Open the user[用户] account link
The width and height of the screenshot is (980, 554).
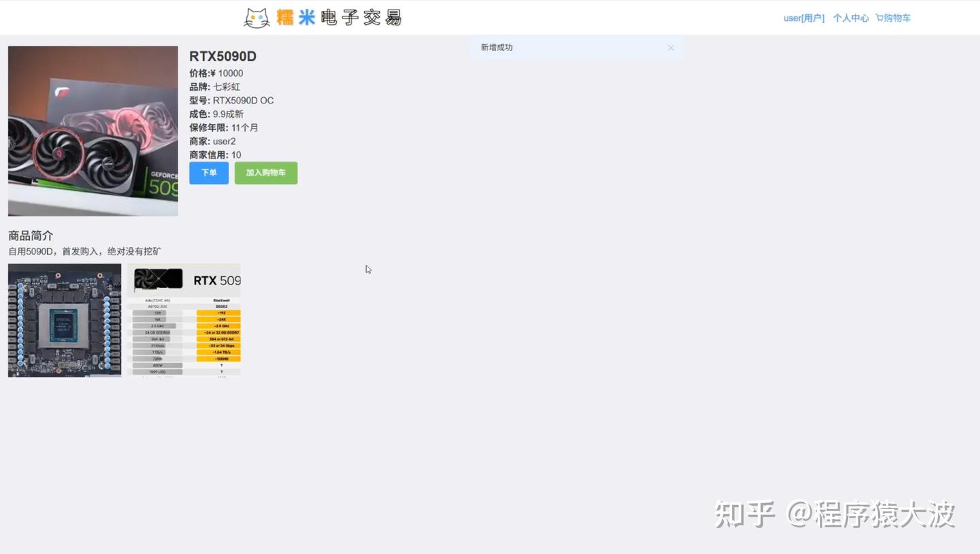coord(804,18)
